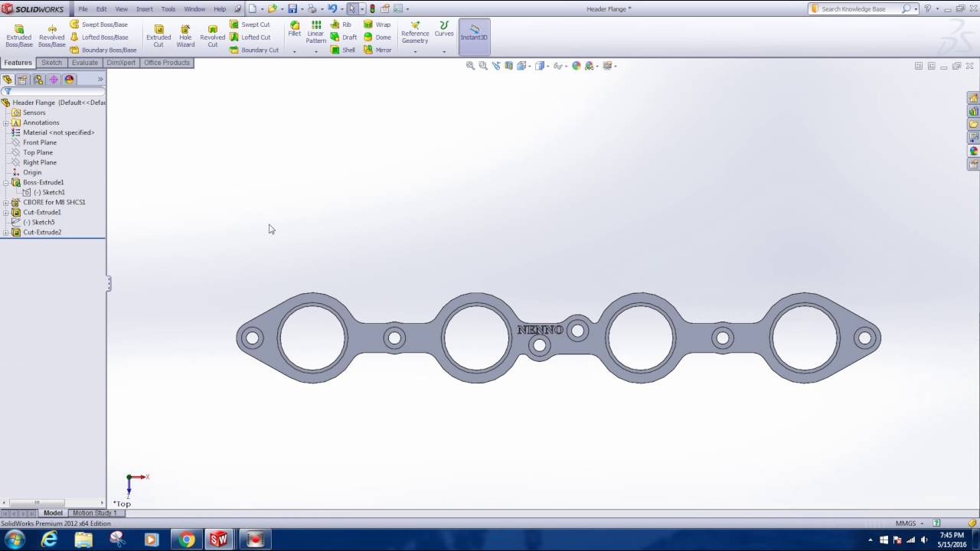Open the ConfigurationManager tab icon
This screenshot has height=551, width=980.
click(x=38, y=80)
